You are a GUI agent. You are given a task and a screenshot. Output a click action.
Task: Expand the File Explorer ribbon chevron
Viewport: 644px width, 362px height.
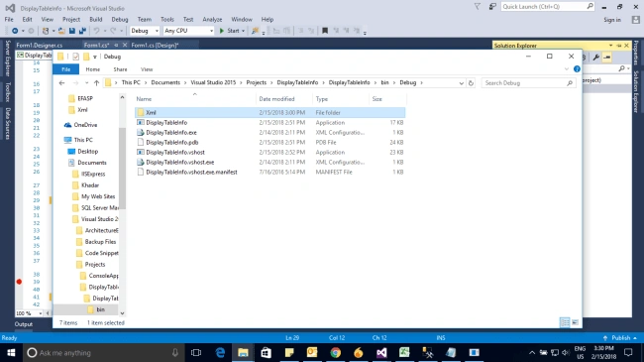tap(567, 69)
